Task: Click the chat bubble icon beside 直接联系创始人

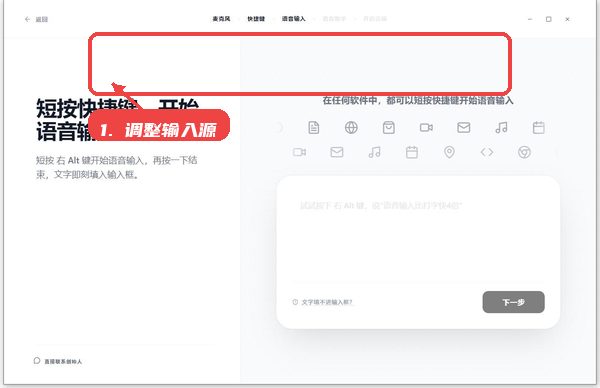Action: pyautogui.click(x=37, y=361)
